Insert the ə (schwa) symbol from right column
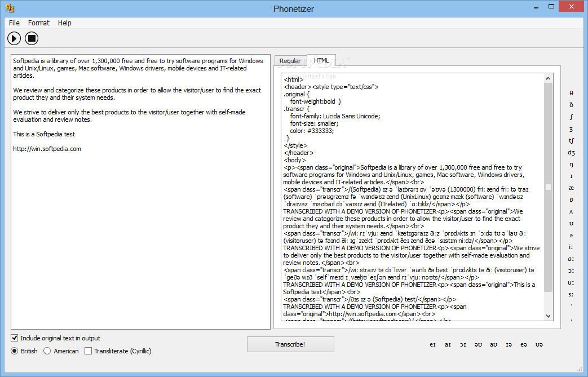This screenshot has height=377, width=588. [x=571, y=236]
